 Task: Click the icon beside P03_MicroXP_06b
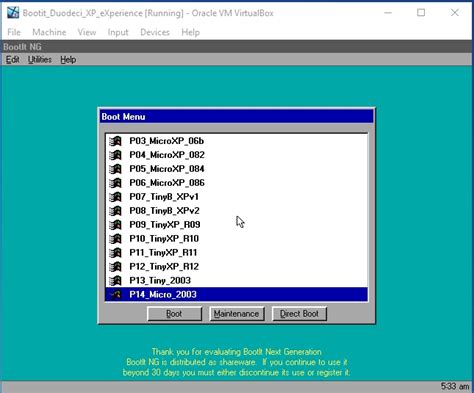point(115,141)
